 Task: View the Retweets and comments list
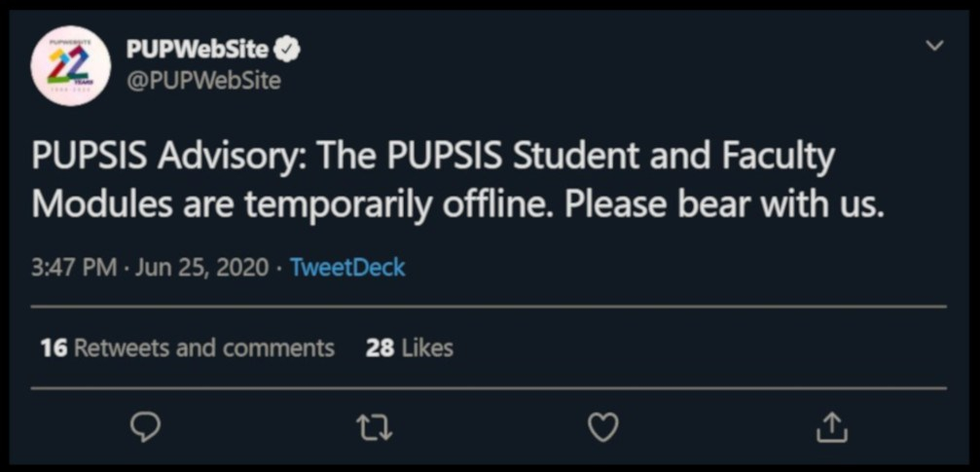pos(203,347)
